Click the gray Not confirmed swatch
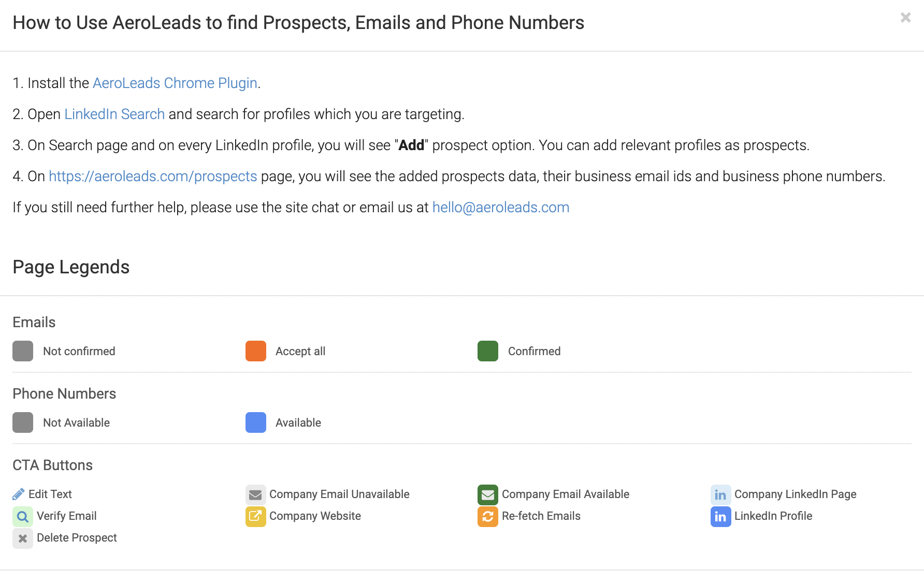Screen dimensions: 924x584 pyautogui.click(x=23, y=351)
